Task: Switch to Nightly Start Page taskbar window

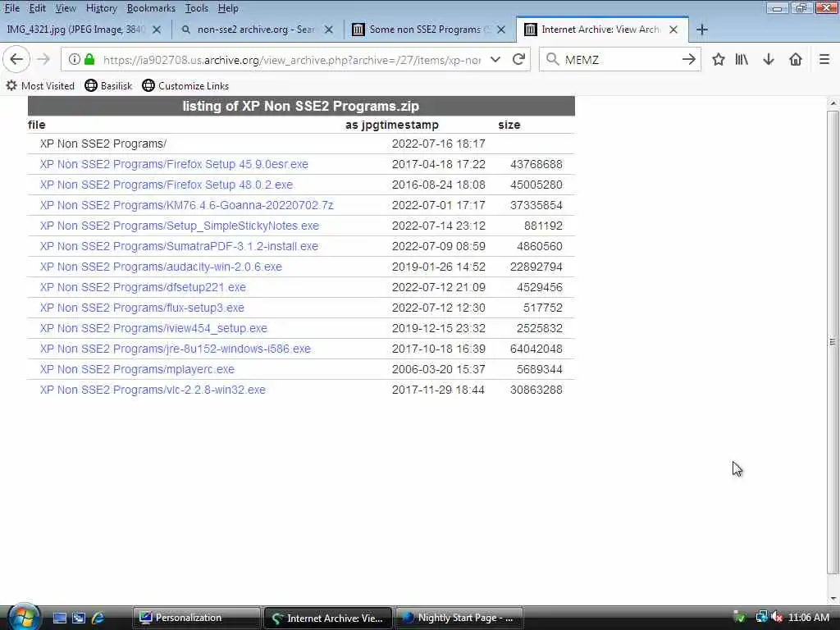Action: coord(459,618)
